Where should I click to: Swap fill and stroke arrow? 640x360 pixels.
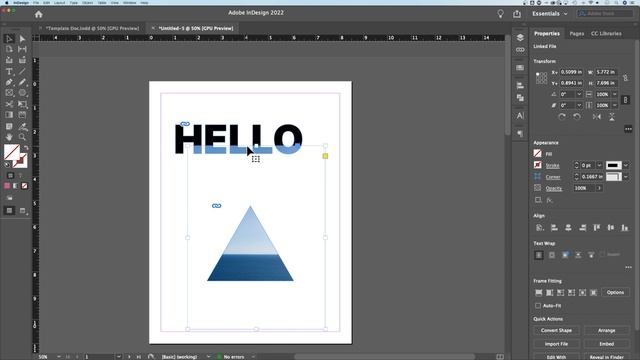click(x=26, y=148)
